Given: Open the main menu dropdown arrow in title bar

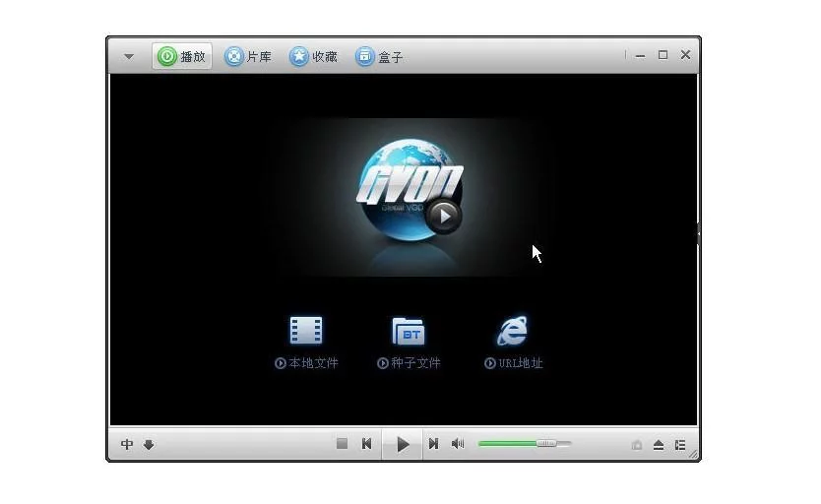Looking at the screenshot, I should (128, 57).
